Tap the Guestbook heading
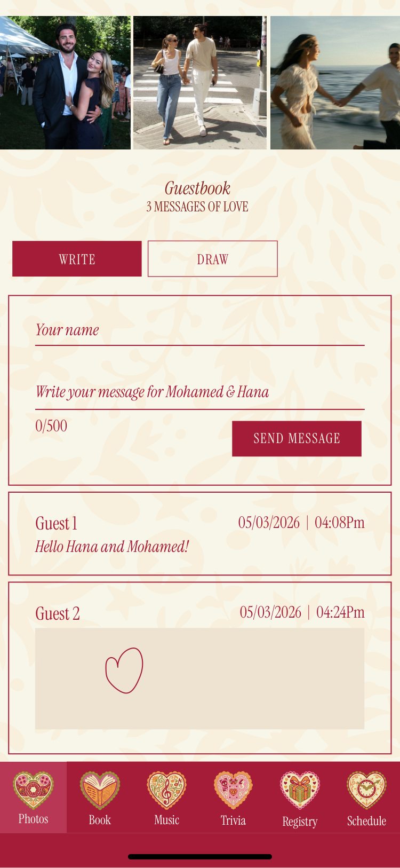400x868 pixels. [x=197, y=188]
